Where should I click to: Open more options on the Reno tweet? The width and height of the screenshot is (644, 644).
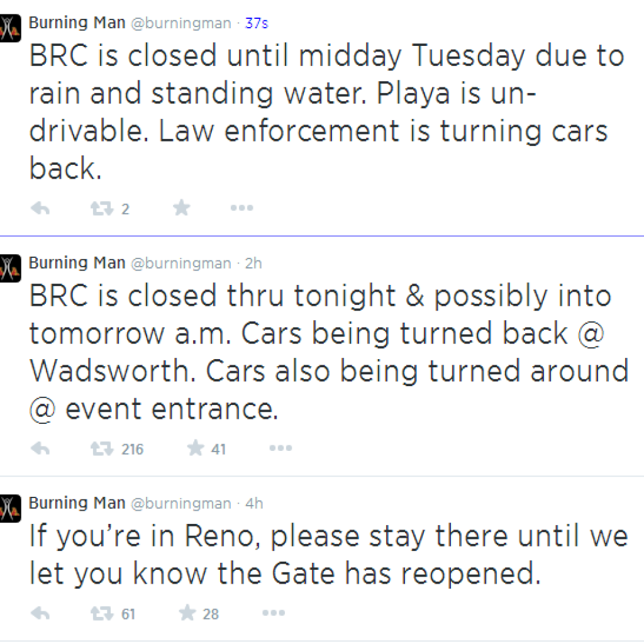point(272,614)
